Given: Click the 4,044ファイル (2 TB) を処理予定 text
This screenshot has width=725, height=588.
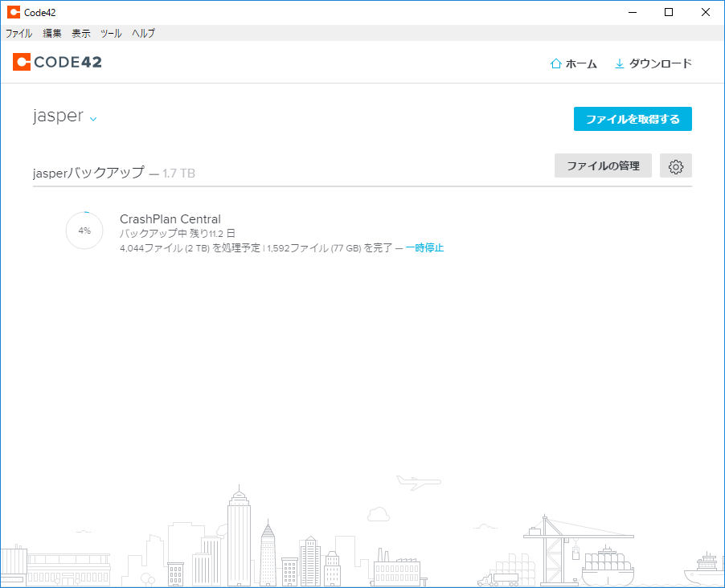Looking at the screenshot, I should tap(190, 248).
